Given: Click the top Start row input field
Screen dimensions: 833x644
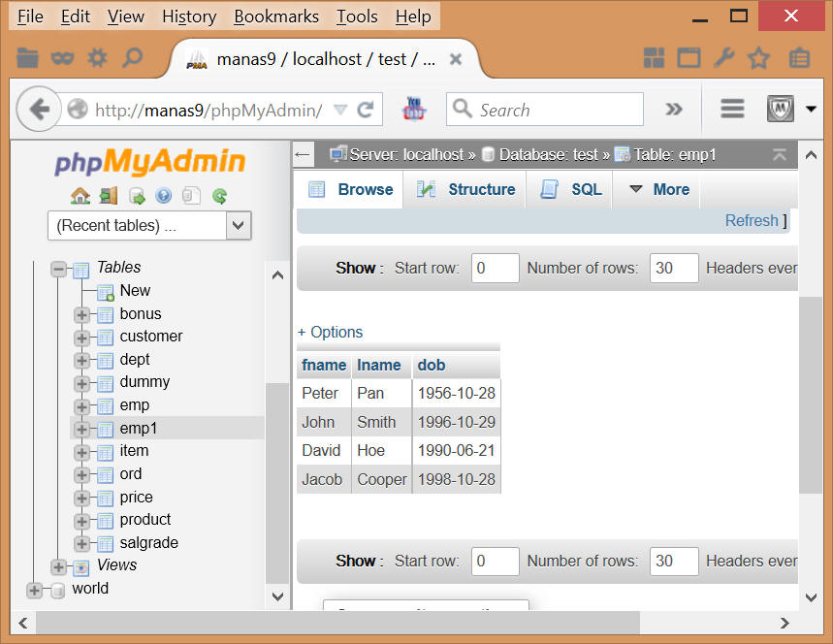Looking at the screenshot, I should click(496, 268).
